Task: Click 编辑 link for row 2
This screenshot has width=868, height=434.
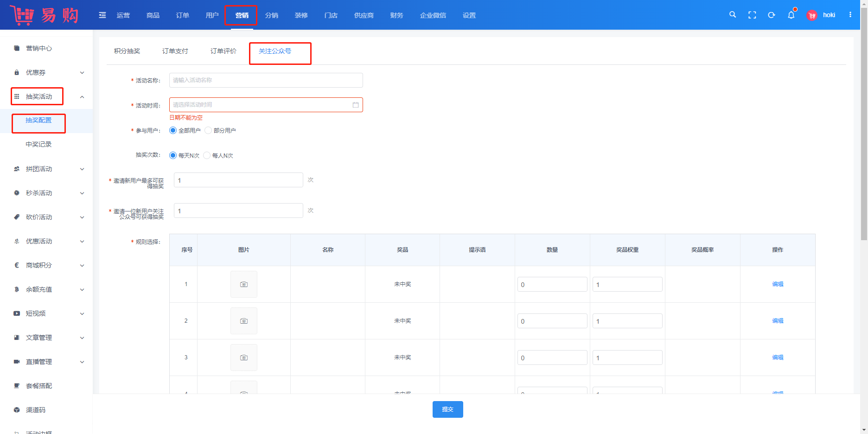Action: (x=778, y=321)
